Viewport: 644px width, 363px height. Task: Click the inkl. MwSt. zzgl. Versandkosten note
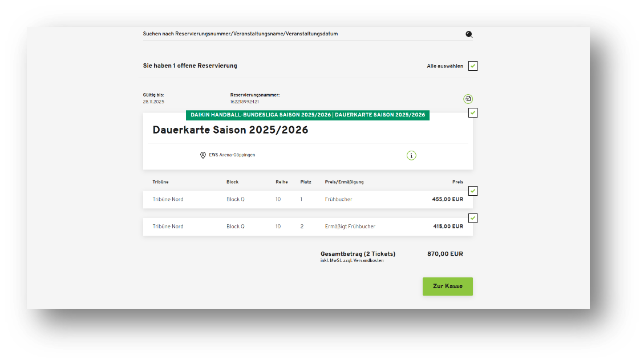click(x=352, y=261)
